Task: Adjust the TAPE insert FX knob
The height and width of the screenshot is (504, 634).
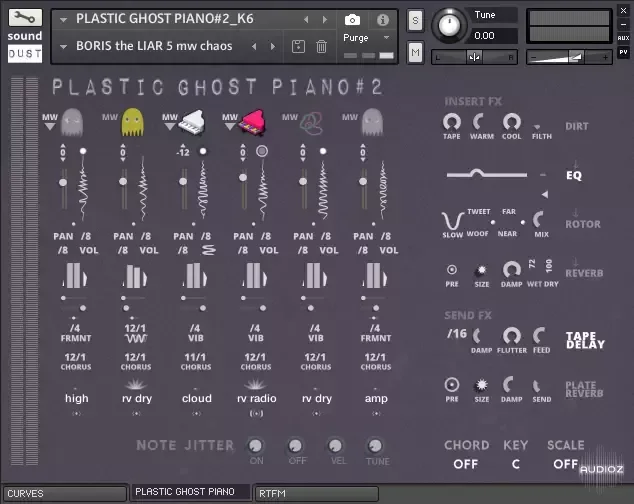Action: pos(452,122)
